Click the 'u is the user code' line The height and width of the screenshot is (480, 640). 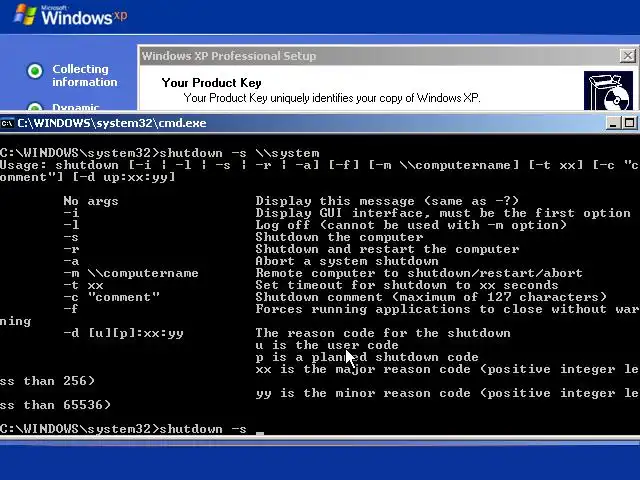pos(327,345)
